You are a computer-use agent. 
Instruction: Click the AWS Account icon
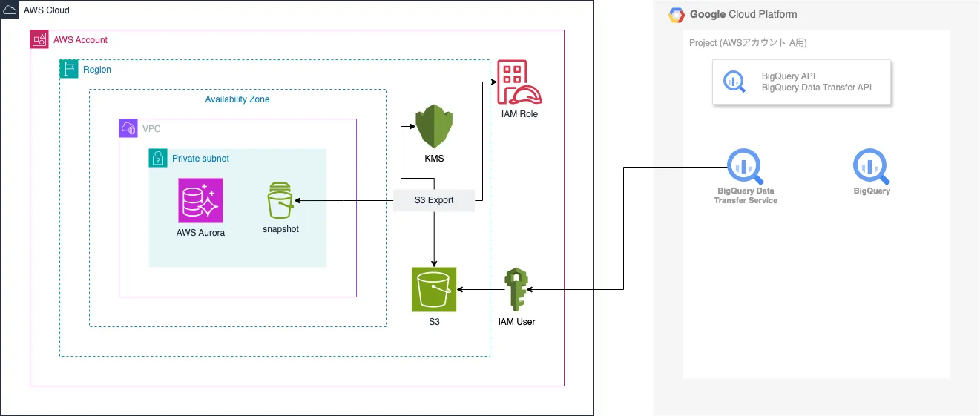point(39,39)
